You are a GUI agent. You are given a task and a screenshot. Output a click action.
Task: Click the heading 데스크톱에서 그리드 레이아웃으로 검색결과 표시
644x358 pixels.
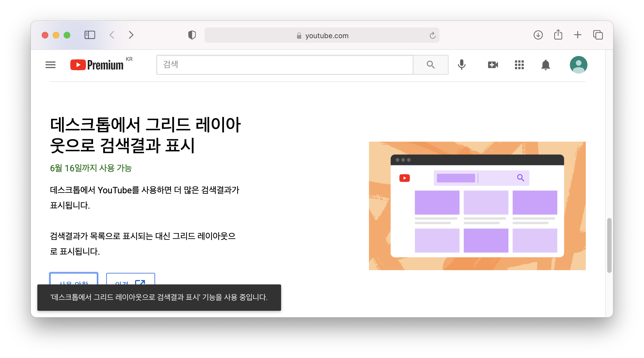pyautogui.click(x=145, y=135)
